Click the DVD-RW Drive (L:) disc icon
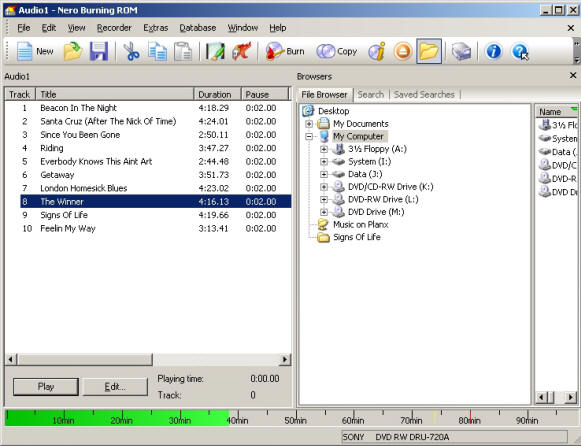This screenshot has width=581, height=446. pyautogui.click(x=338, y=199)
